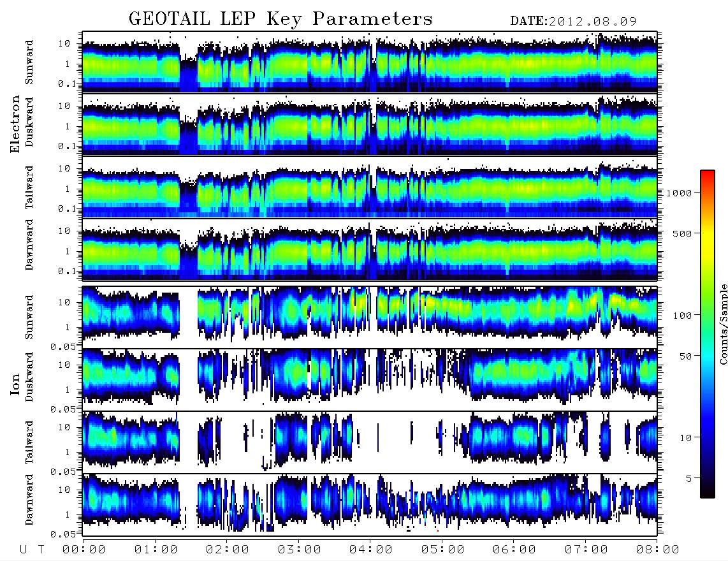Screen dimensions: 728x561
Task: Click the '500' color bar label
Action: click(x=682, y=233)
